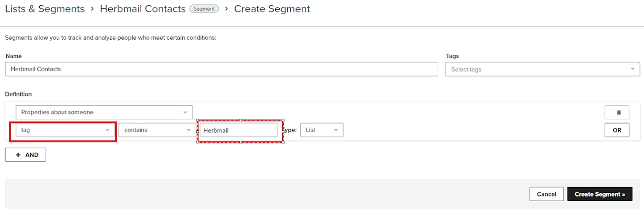This screenshot has height=221, width=644.
Task: Open the Type List dropdown
Action: click(x=322, y=130)
